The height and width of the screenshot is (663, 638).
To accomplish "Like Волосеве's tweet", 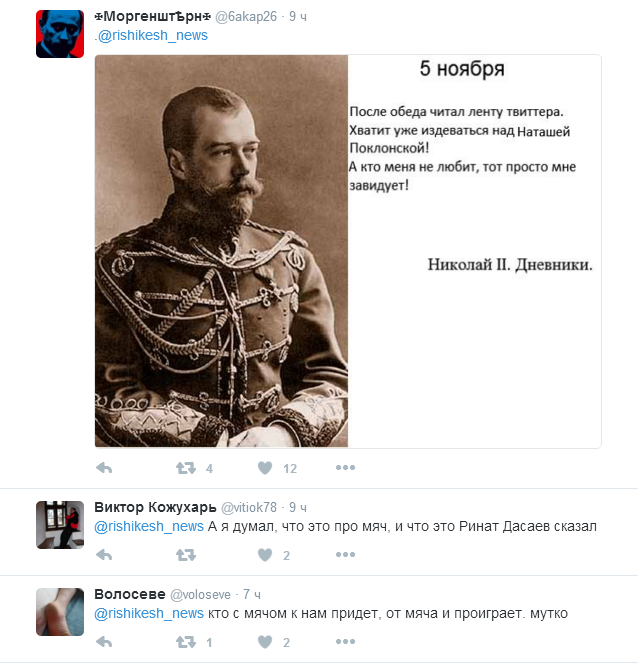I will coord(265,642).
